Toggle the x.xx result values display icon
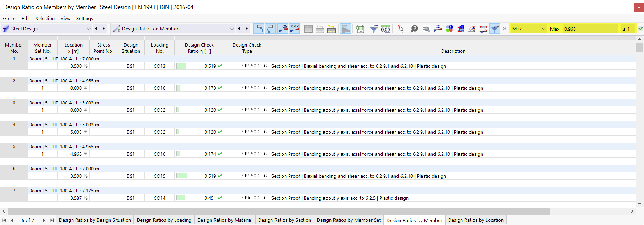Image resolution: width=644 pixels, height=225 pixels. [294, 29]
